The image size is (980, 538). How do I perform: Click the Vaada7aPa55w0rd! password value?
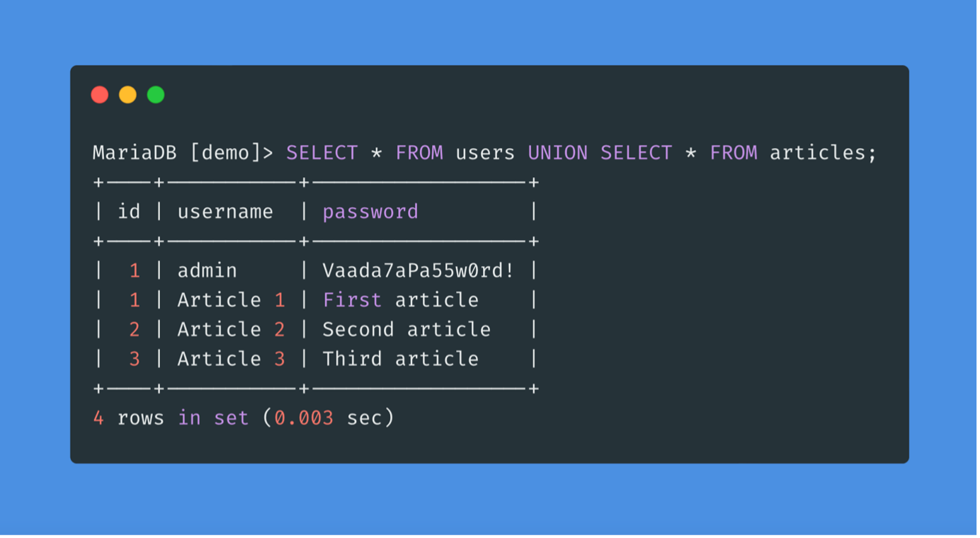click(418, 270)
